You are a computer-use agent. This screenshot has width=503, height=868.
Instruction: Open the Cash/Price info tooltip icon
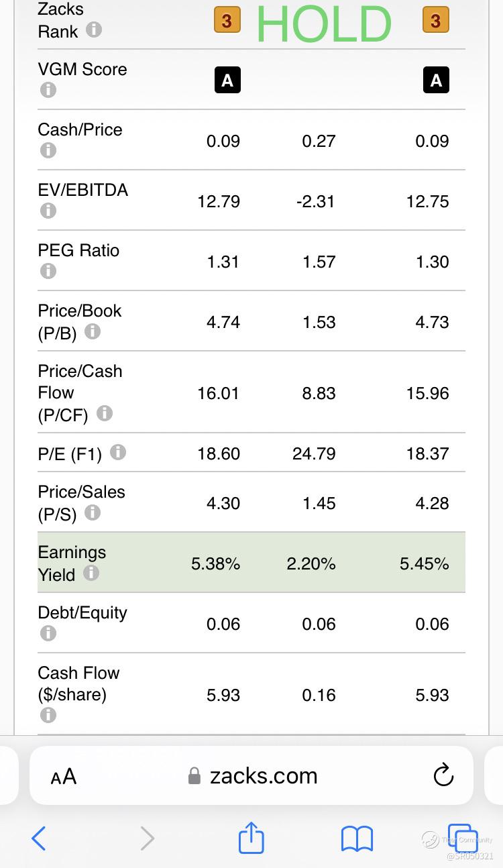pyautogui.click(x=48, y=150)
